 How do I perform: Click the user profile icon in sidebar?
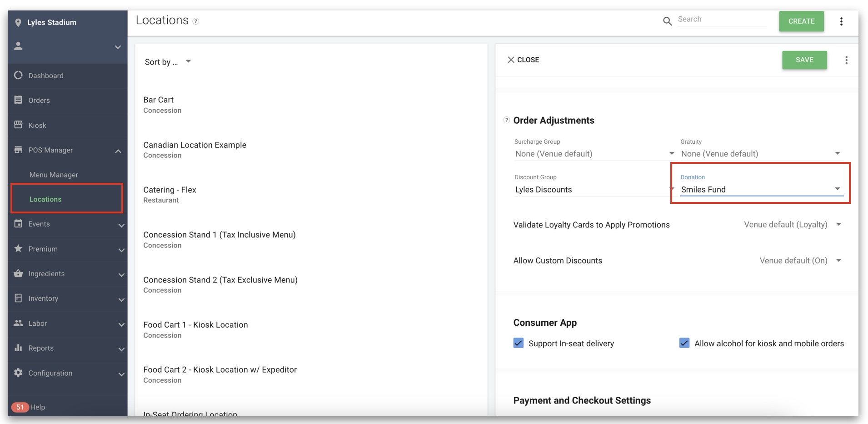click(x=18, y=46)
